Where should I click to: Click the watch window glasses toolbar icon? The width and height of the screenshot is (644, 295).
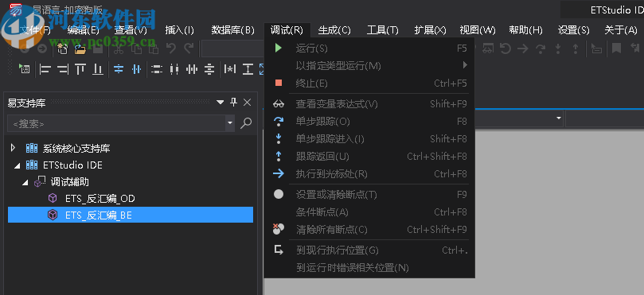click(487, 49)
